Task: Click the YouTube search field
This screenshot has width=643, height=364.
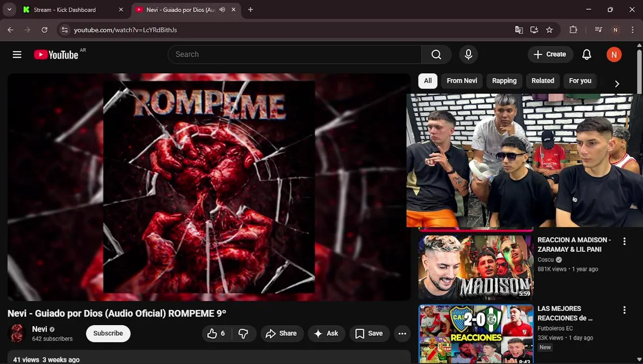Action: (x=294, y=55)
